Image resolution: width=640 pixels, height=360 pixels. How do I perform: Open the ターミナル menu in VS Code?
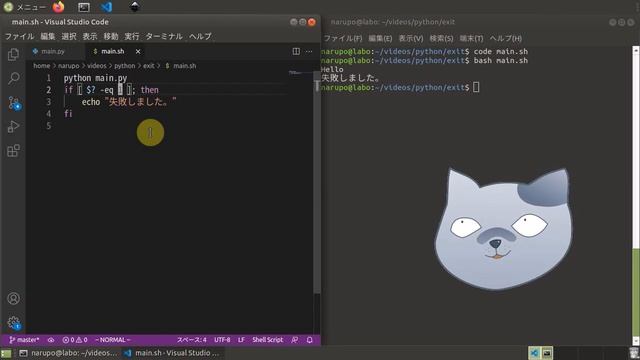(x=164, y=36)
